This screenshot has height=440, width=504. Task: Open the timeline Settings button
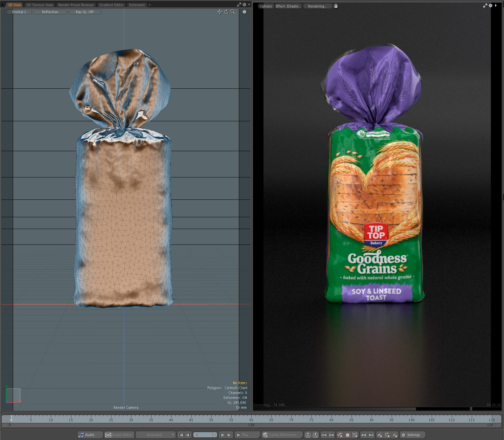(x=413, y=435)
